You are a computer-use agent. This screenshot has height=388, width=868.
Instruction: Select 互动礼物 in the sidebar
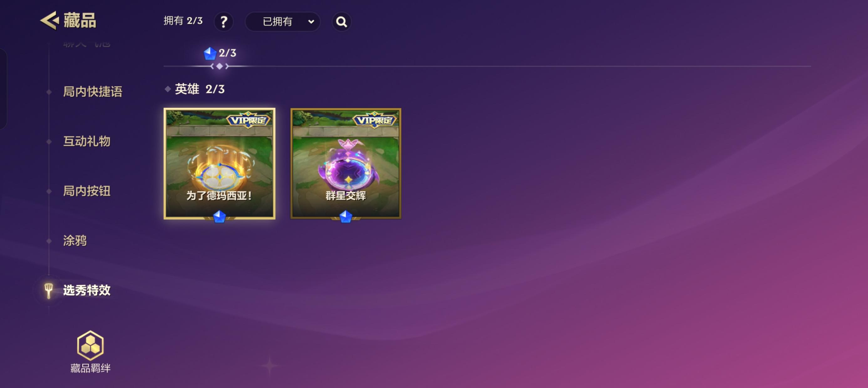click(87, 141)
